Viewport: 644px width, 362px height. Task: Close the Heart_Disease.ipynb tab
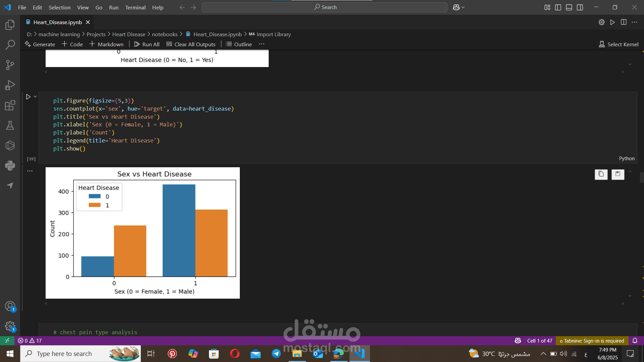click(x=88, y=22)
